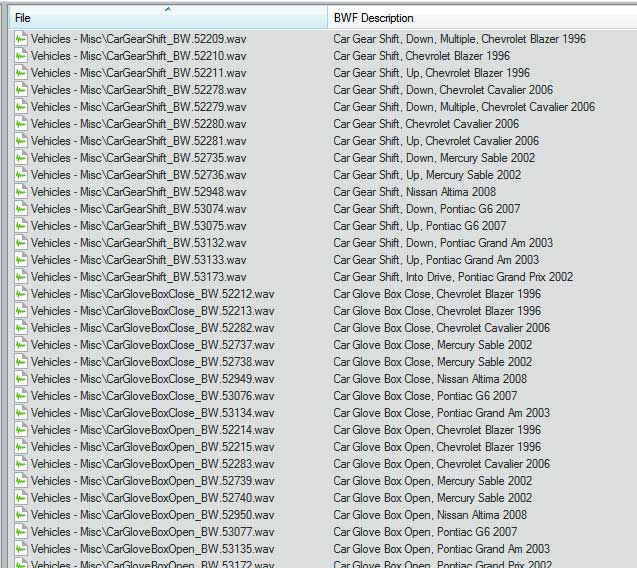Choose the file icon of CarGloveBoxOpen_BW.53135.wav
The image size is (637, 568).
pos(21,549)
